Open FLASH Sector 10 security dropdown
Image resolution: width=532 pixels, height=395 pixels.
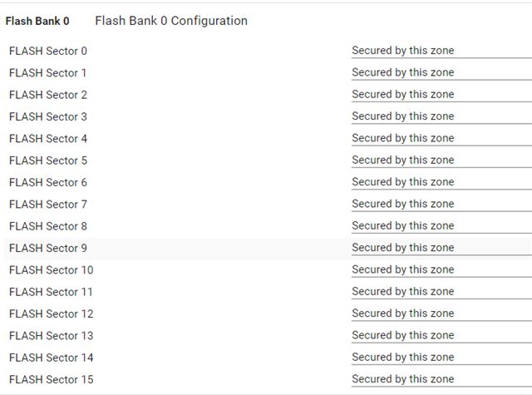pos(441,269)
